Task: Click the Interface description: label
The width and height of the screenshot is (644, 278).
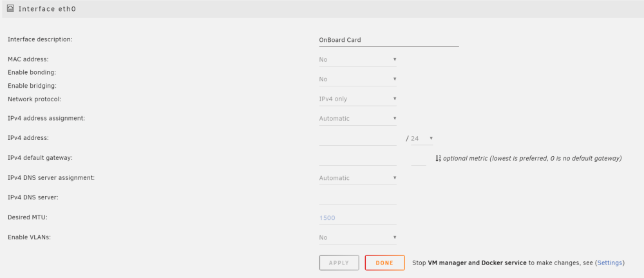Action: (x=40, y=39)
